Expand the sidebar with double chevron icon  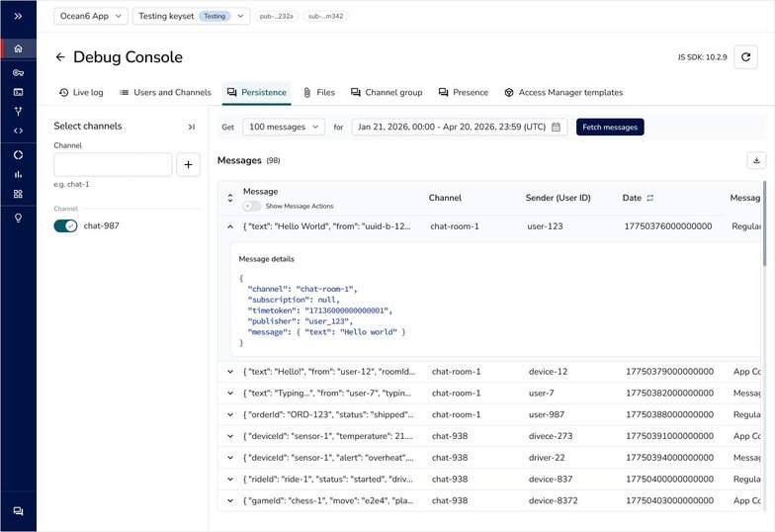18,16
